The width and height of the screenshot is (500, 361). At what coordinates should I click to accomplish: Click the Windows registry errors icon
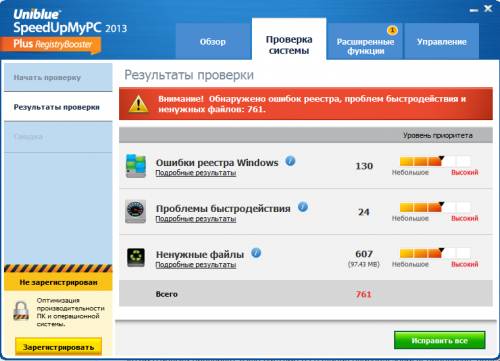[136, 166]
